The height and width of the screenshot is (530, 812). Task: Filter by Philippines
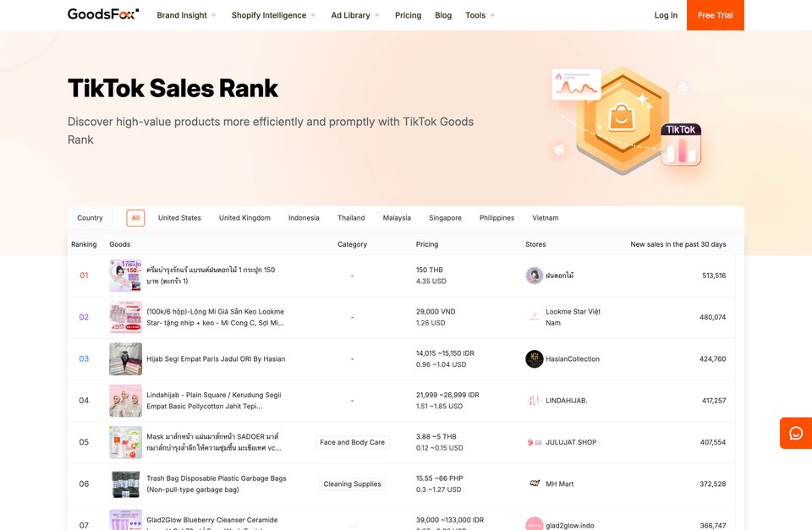point(497,218)
